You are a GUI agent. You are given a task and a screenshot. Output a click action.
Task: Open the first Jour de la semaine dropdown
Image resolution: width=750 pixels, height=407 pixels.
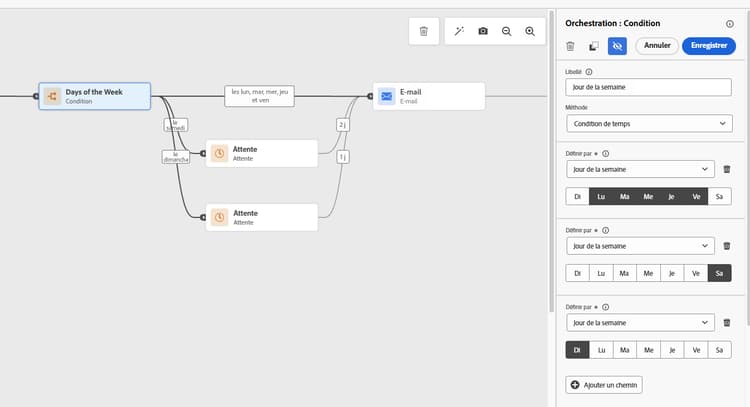[640, 169]
